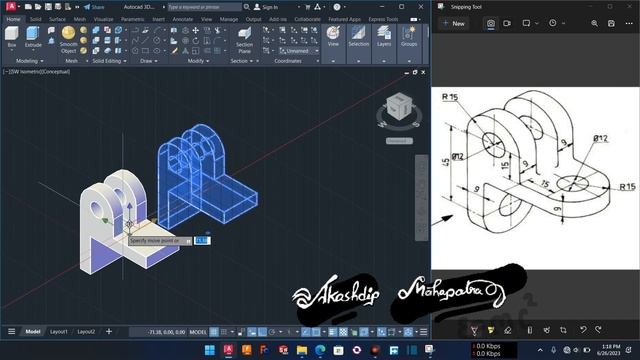Viewport: 640px width, 360px height.
Task: Toggle snap mode on status bar
Action: click(x=224, y=332)
